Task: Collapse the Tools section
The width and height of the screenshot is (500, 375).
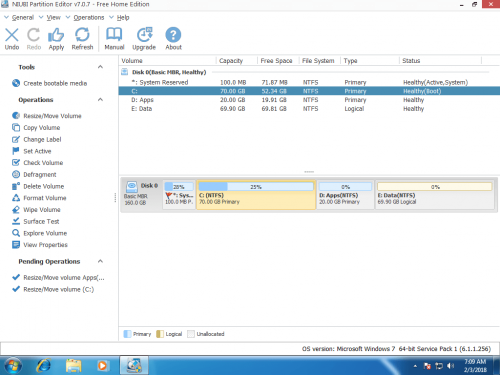Action: point(100,67)
